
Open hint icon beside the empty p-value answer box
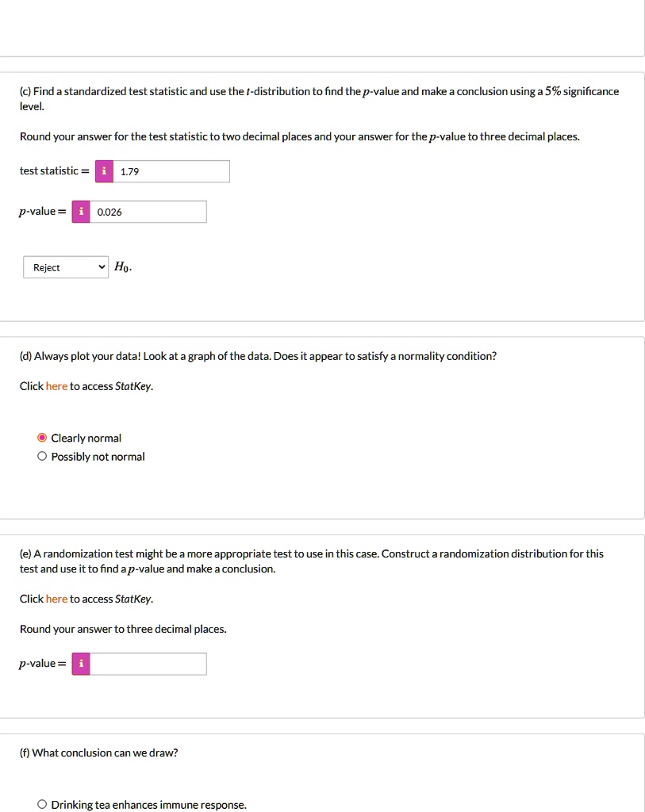(80, 663)
